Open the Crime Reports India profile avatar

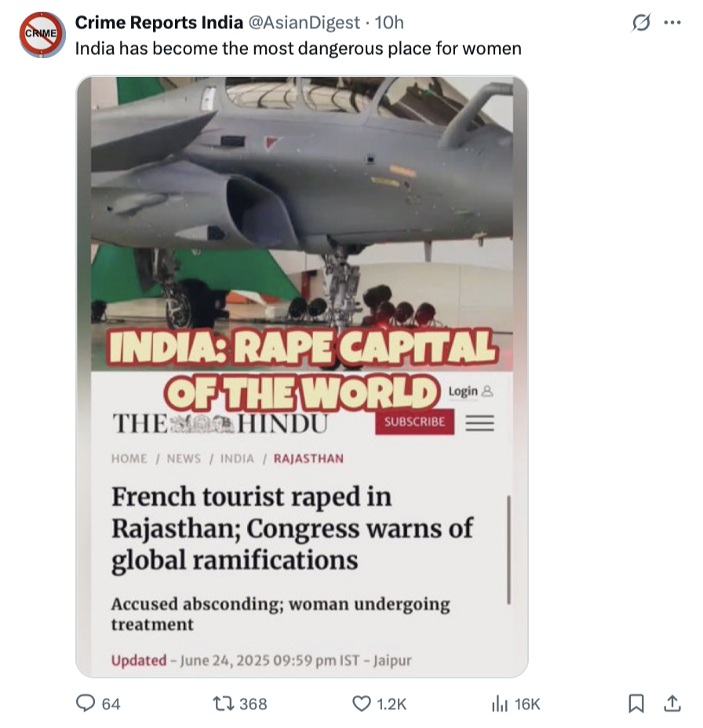coord(42,35)
